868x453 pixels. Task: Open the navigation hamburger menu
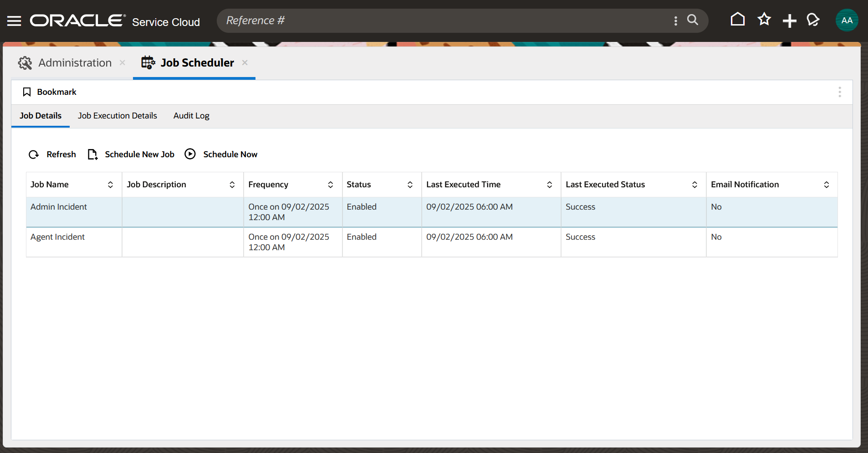14,20
